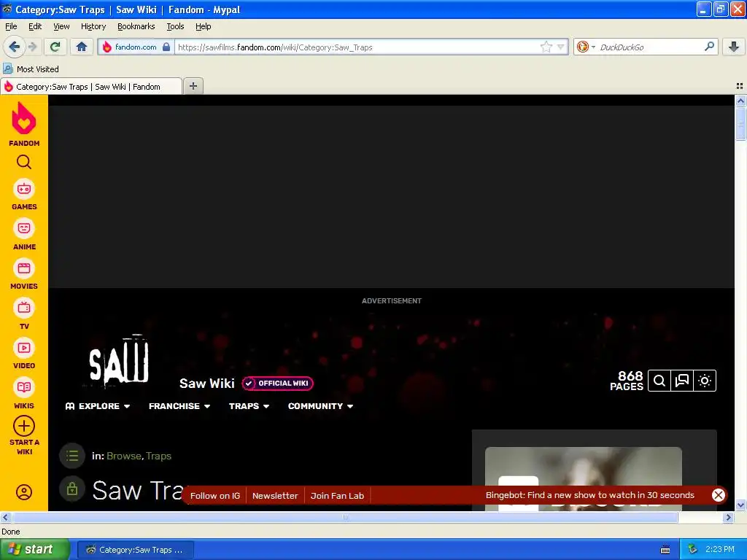Screen dimensions: 747x560
Task: Click the DuckDuckGo search field
Action: pyautogui.click(x=650, y=47)
